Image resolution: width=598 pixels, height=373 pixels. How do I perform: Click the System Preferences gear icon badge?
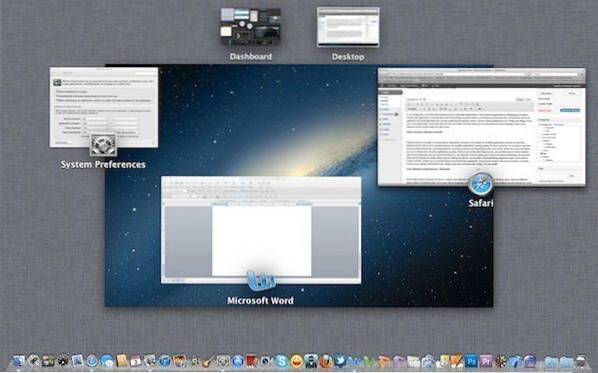[103, 145]
